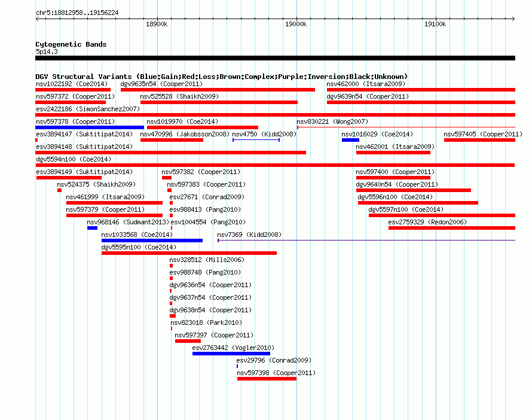Click nsv1019970 (Coe2014) label
Viewport: 532px width, 420px height.
182,121
